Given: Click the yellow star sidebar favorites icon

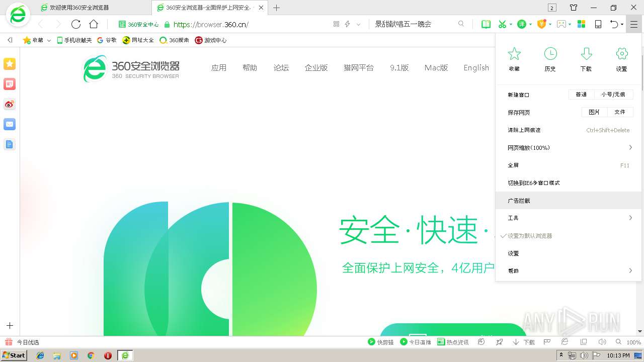Looking at the screenshot, I should [10, 64].
